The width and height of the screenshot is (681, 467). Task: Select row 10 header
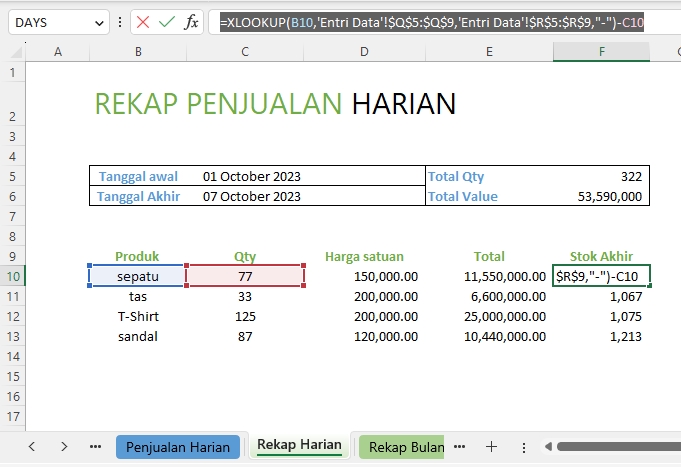point(13,276)
